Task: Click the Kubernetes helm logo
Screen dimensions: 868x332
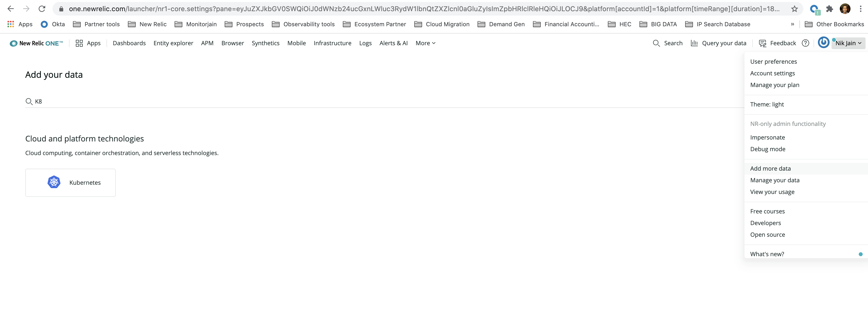Action: 54,182
